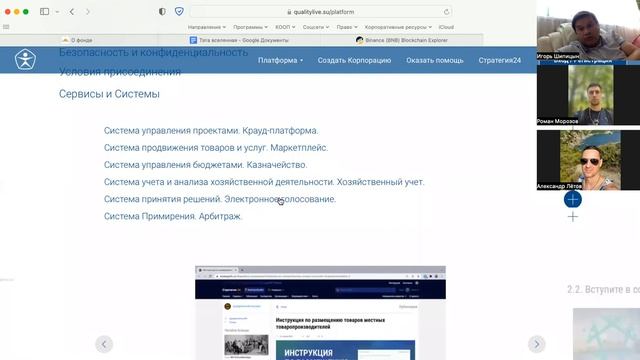The height and width of the screenshot is (360, 640).
Task: Click Создать Корпорацию in the navigation bar
Action: [354, 60]
